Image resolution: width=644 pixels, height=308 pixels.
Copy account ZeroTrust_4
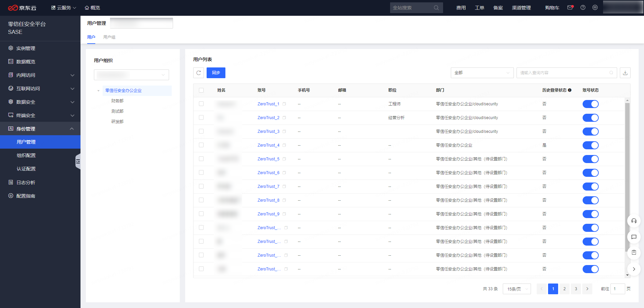[284, 145]
